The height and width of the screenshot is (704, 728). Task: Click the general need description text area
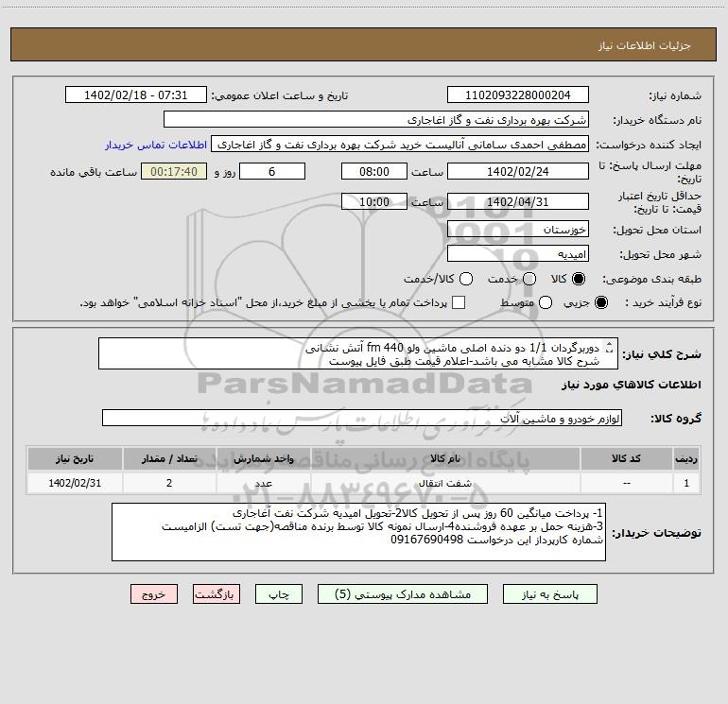358,354
